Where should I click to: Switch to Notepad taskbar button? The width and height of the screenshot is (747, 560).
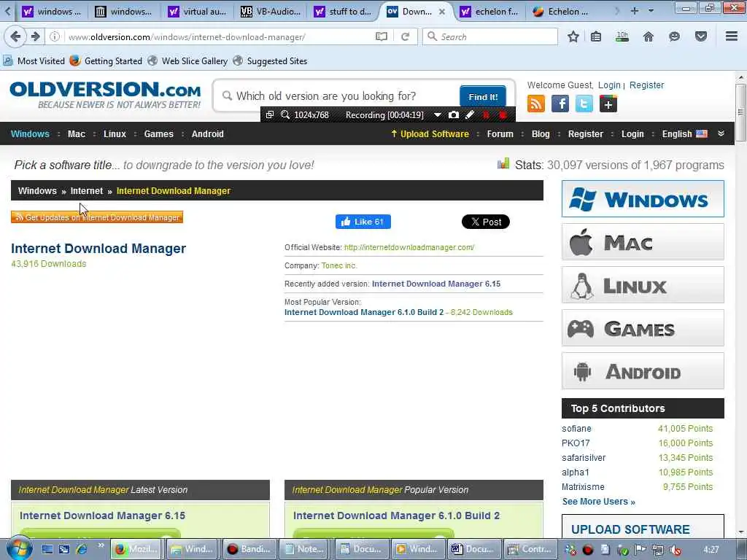[x=305, y=549]
